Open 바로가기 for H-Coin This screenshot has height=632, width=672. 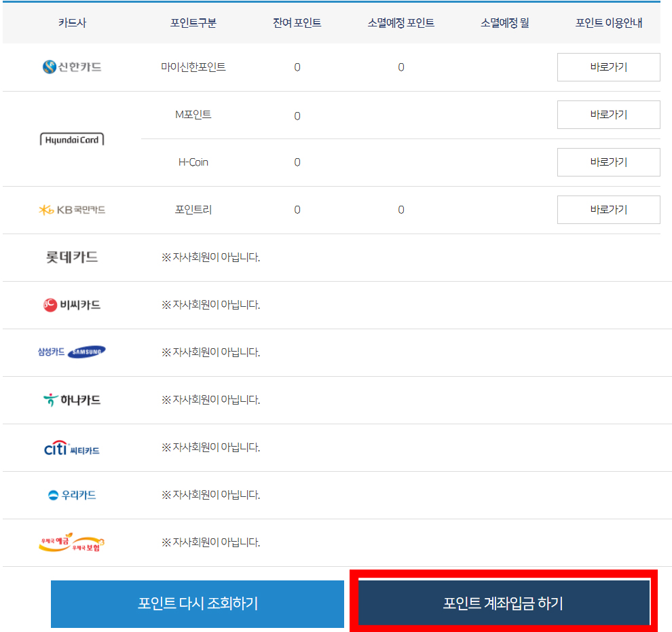click(x=609, y=162)
